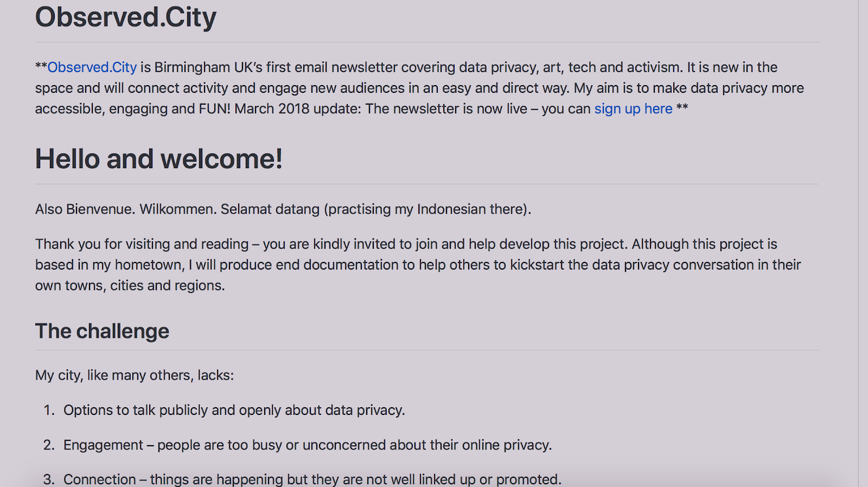Click list item three starting with 'Connection'

tap(312, 479)
